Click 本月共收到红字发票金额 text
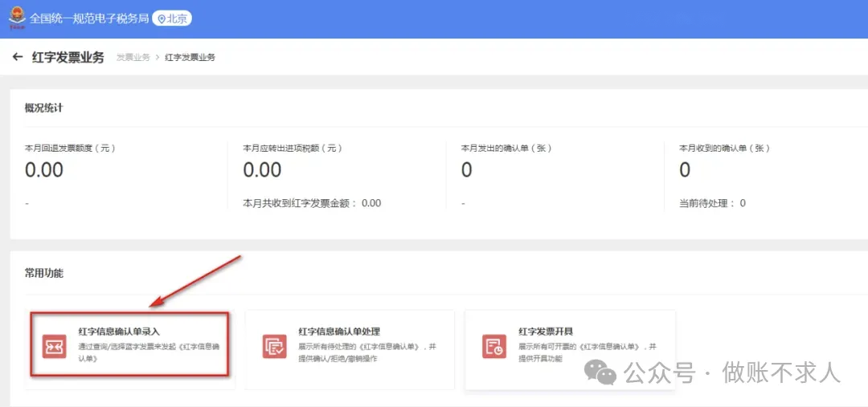 tap(312, 203)
